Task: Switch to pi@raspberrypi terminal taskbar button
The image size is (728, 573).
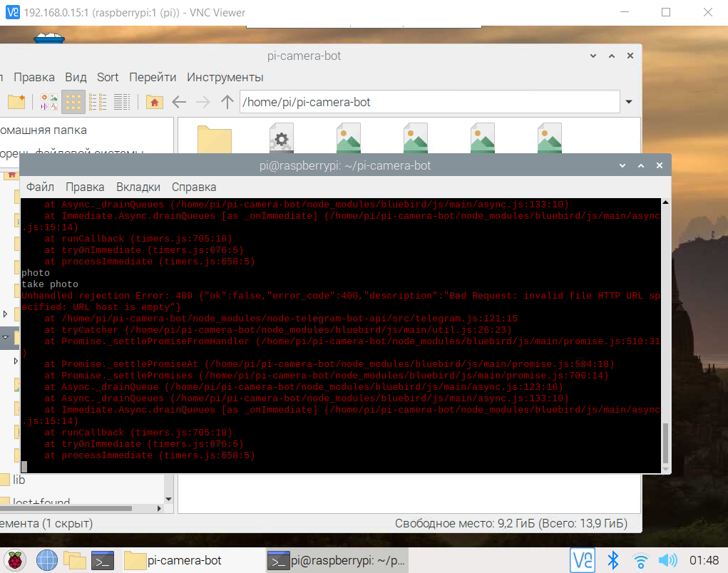Action: tap(337, 560)
